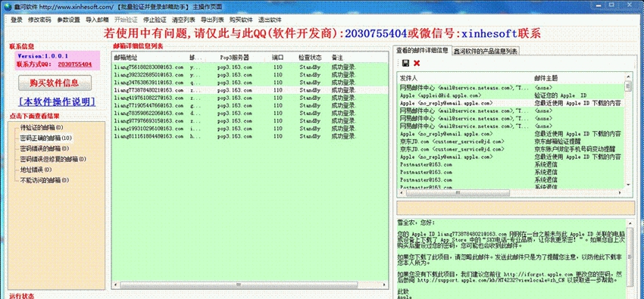The height and width of the screenshot is (299, 644).
Task: Select 密码正确的邮箱 (10) tree node
Action: (x=45, y=138)
